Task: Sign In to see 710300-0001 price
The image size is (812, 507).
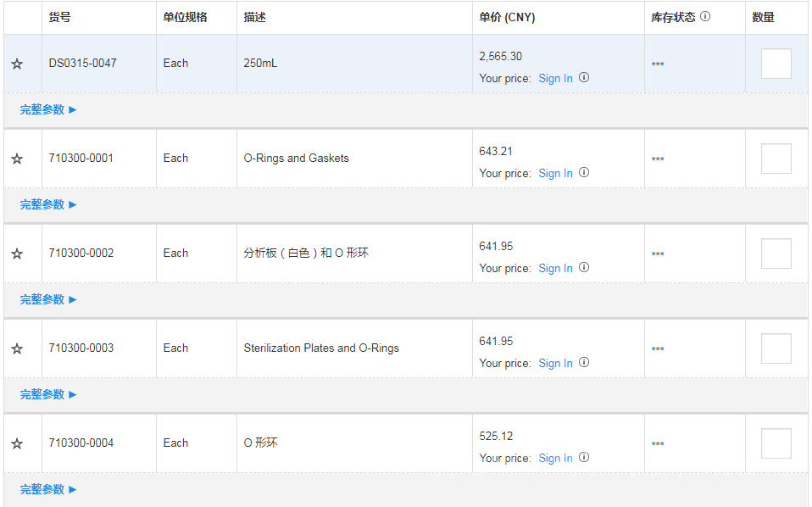Action: click(555, 173)
